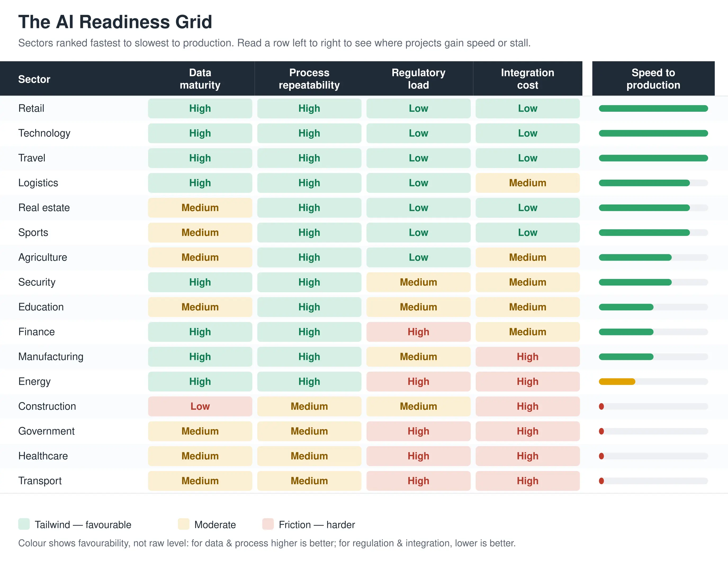Click Agriculture's Medium integration cost cell

pos(527,257)
